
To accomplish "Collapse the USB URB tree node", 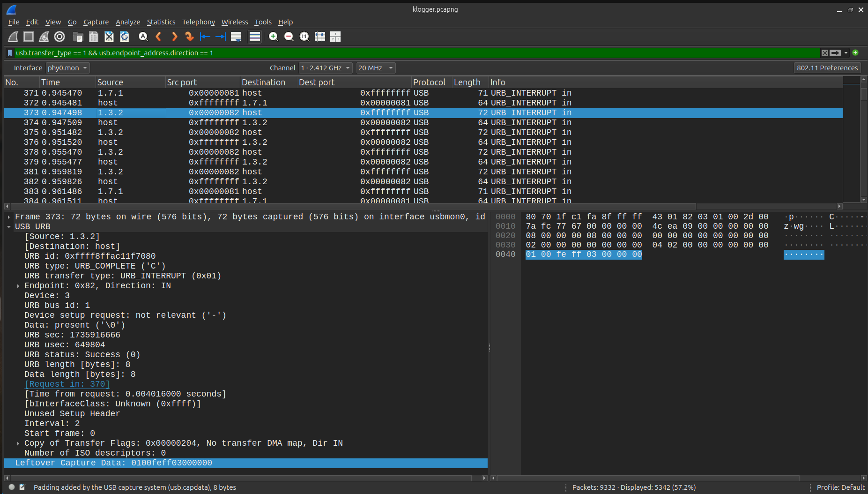I will [x=9, y=227].
